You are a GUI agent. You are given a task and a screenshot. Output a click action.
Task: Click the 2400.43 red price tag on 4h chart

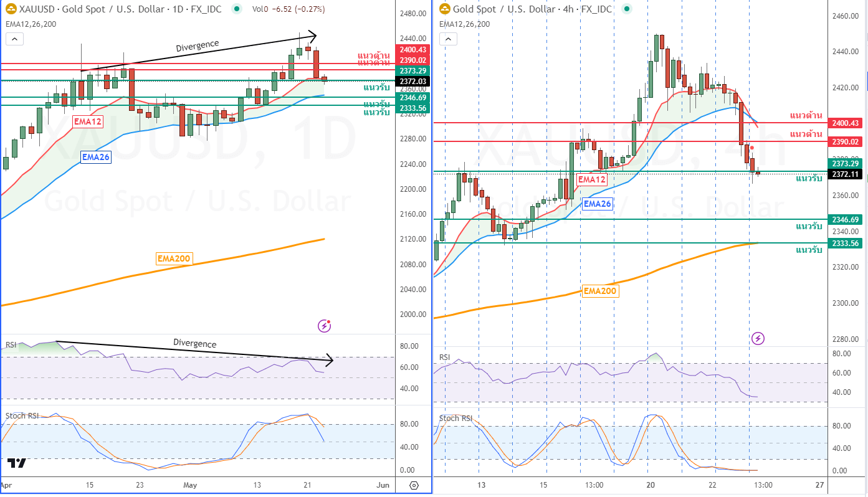pyautogui.click(x=845, y=123)
